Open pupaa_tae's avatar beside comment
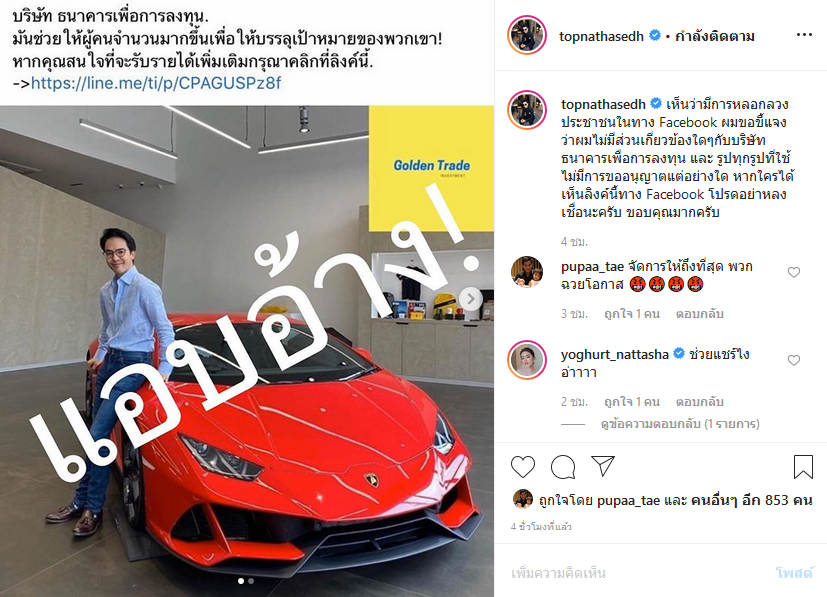Viewport: 827px width, 597px height. point(527,272)
